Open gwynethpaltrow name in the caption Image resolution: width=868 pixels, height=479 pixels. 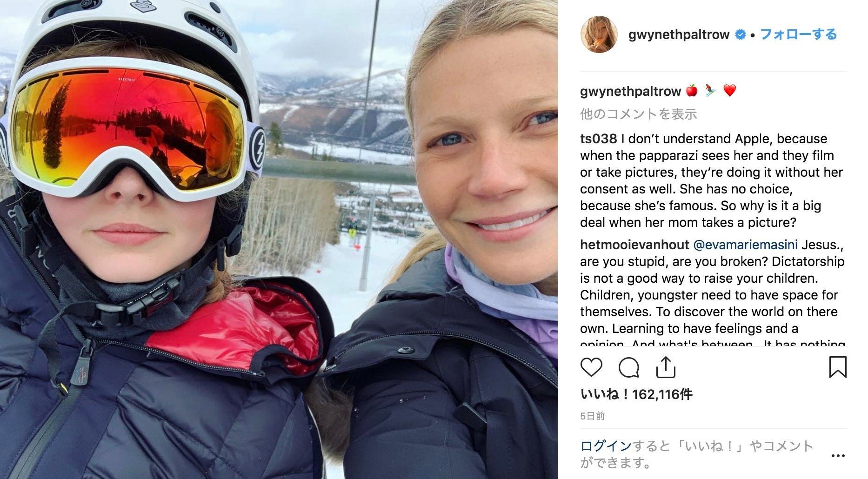pyautogui.click(x=630, y=91)
